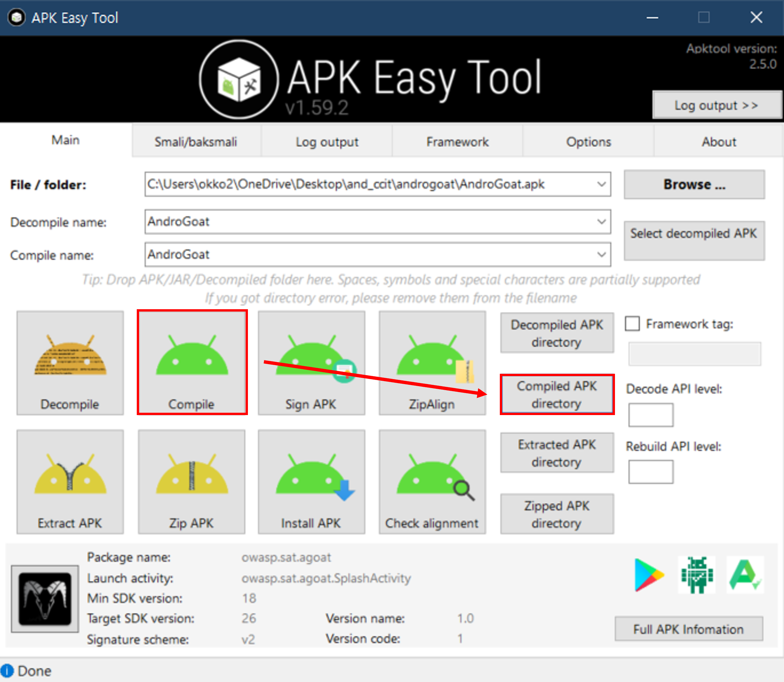Image resolution: width=784 pixels, height=682 pixels.
Task: Expand the Decompile name dropdown
Action: (601, 221)
